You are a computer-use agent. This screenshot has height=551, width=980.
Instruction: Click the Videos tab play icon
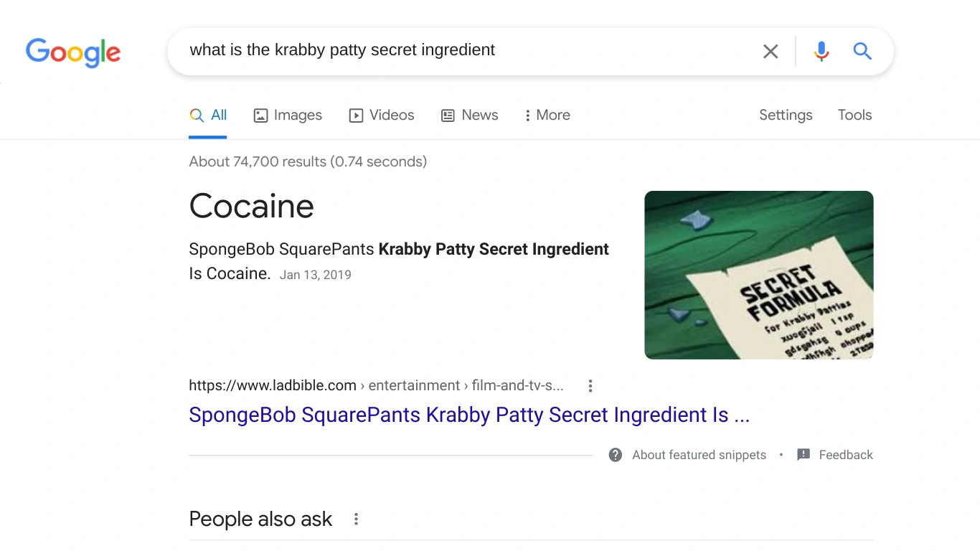click(x=356, y=115)
